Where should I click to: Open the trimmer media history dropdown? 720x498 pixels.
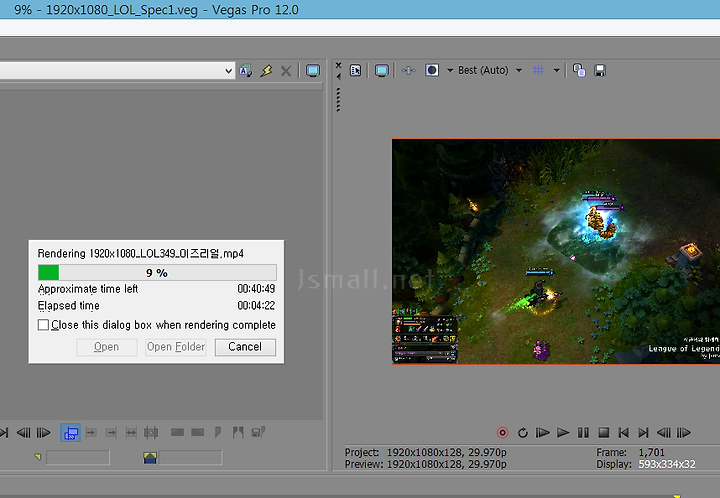[x=228, y=71]
